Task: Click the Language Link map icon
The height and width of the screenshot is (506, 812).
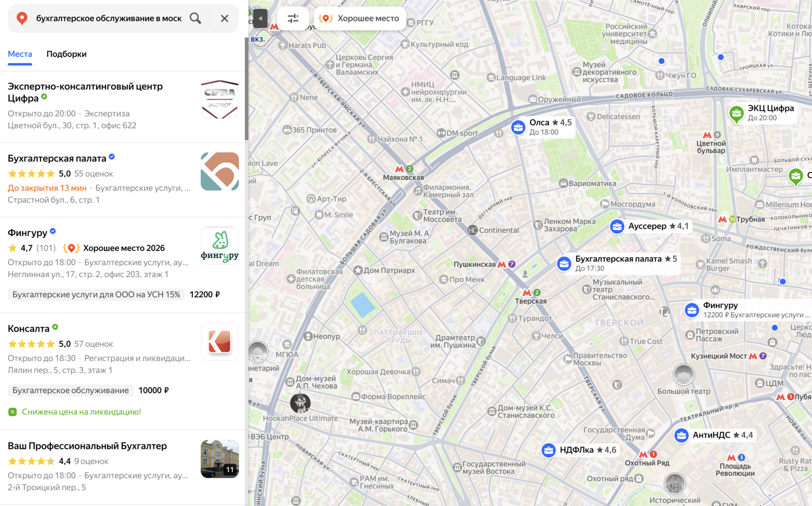Action: pos(491,78)
